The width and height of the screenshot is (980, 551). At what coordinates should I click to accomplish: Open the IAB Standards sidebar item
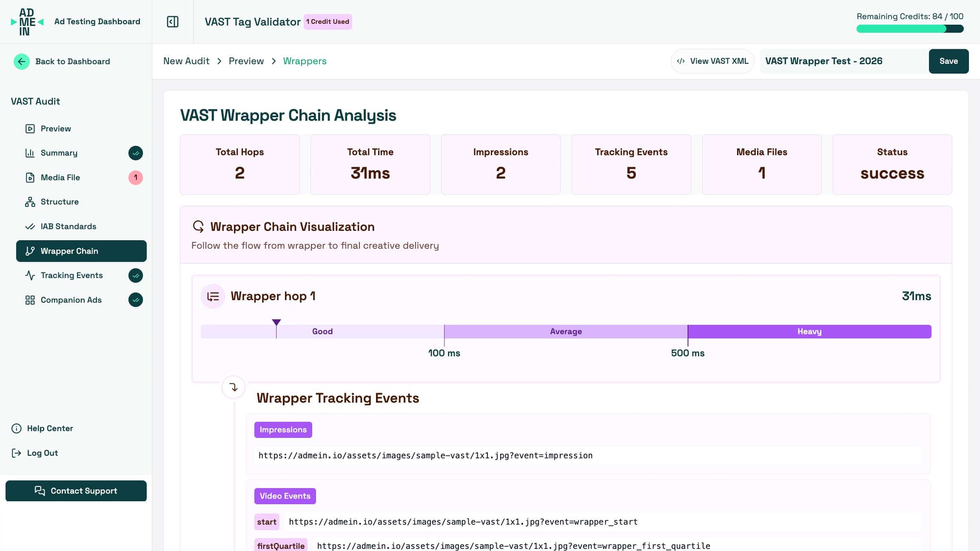[x=81, y=226]
